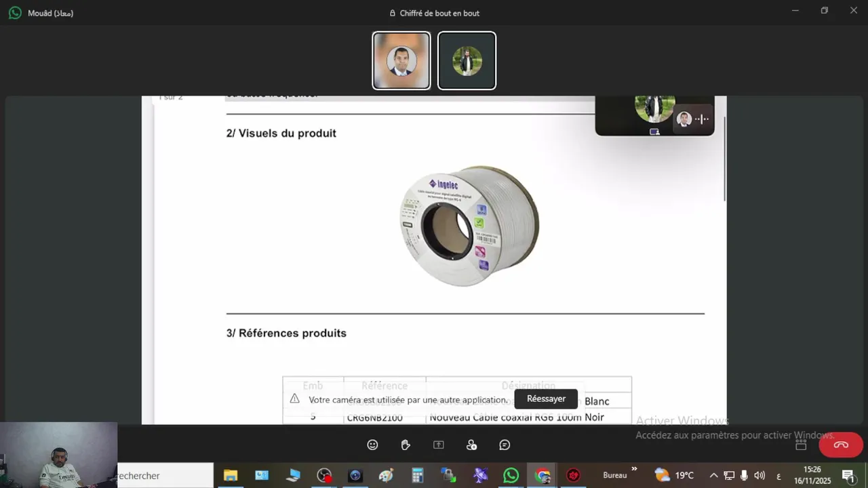The image size is (868, 488).
Task: Click the camera warning triangle icon
Action: click(x=294, y=399)
